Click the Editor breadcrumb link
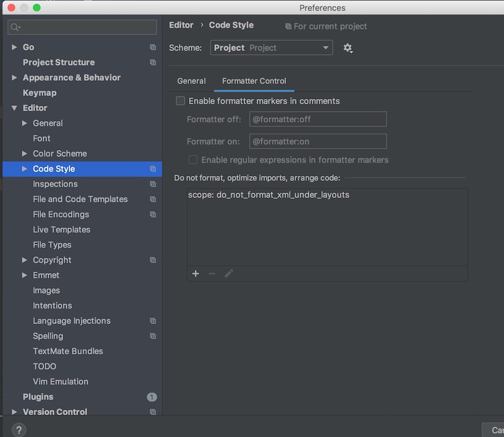The height and width of the screenshot is (437, 504). (181, 25)
